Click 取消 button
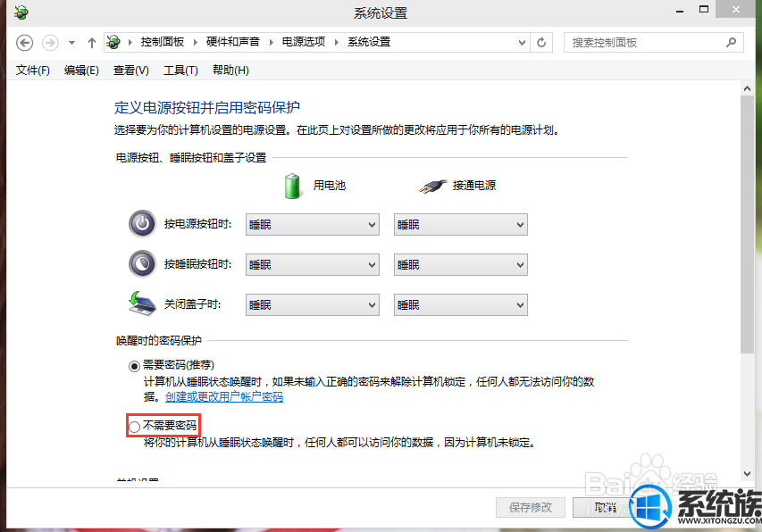762x532 pixels. coord(605,508)
